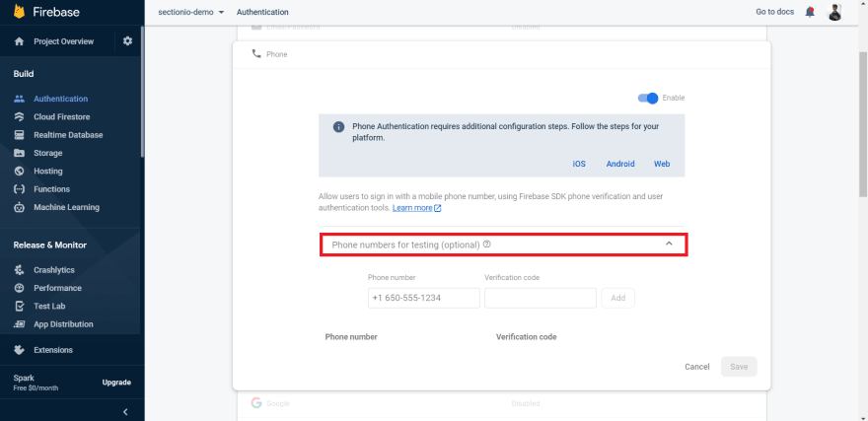Click the Spark Free plan label
The image size is (868, 421).
click(36, 383)
